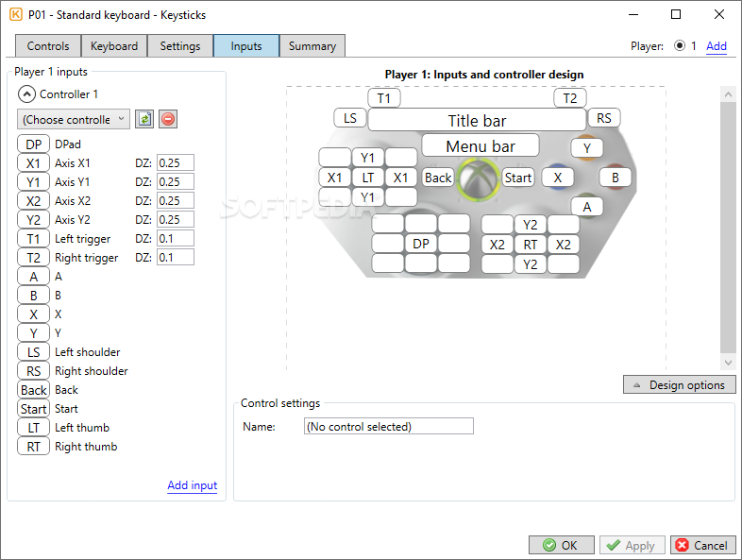The image size is (742, 560).
Task: Click the X face button on controller design
Action: click(558, 178)
